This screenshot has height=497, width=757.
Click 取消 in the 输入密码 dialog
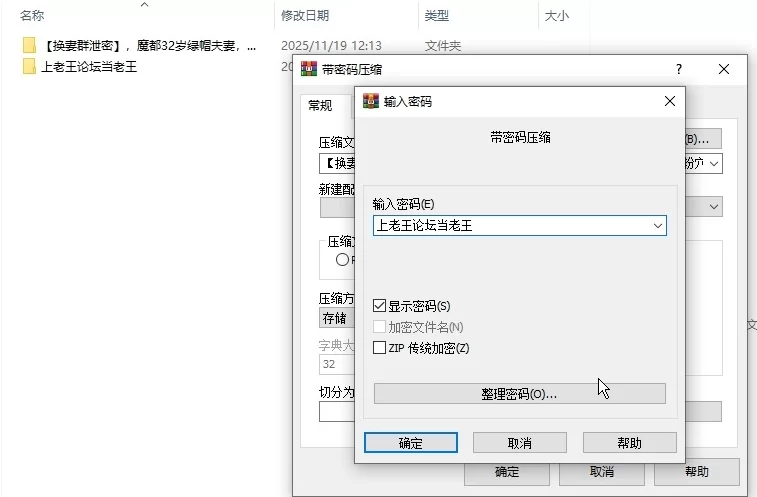(x=519, y=443)
